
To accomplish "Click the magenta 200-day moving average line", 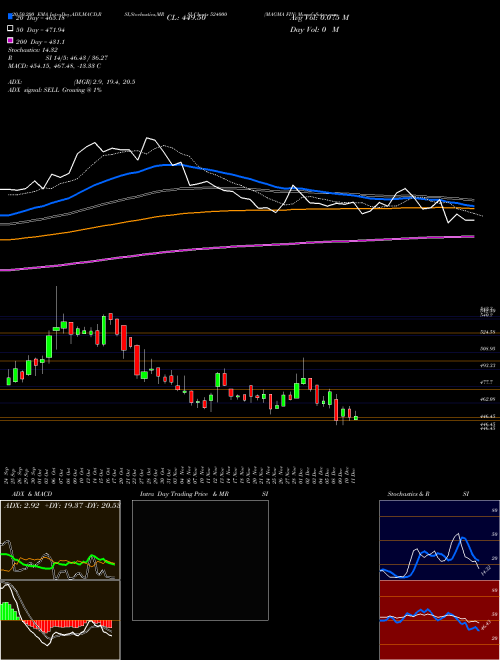I will pyautogui.click(x=236, y=248).
